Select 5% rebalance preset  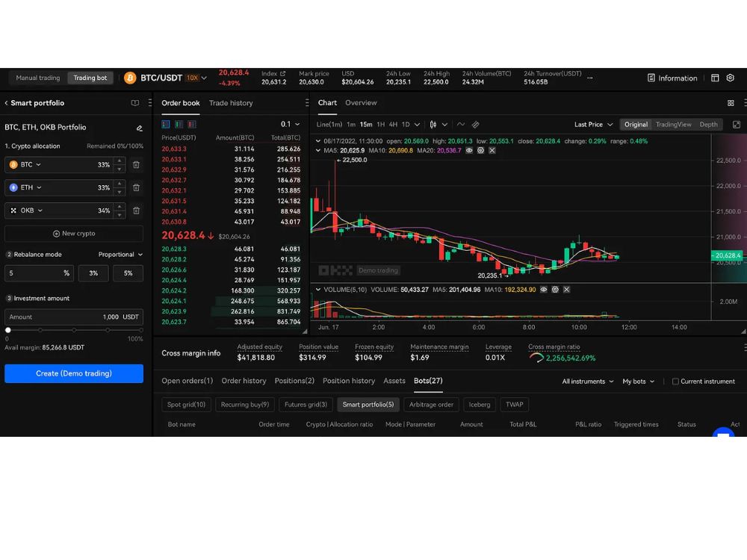coord(128,273)
